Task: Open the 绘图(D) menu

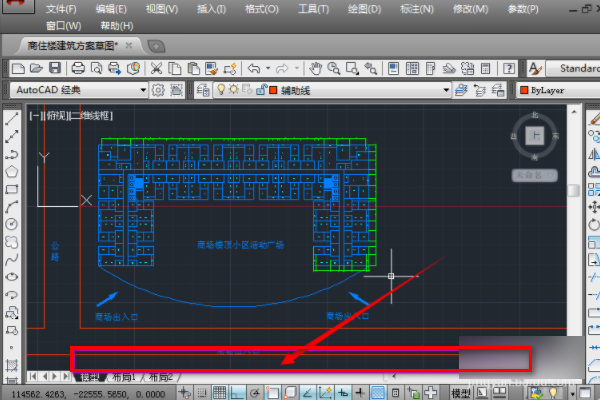Action: pyautogui.click(x=364, y=9)
